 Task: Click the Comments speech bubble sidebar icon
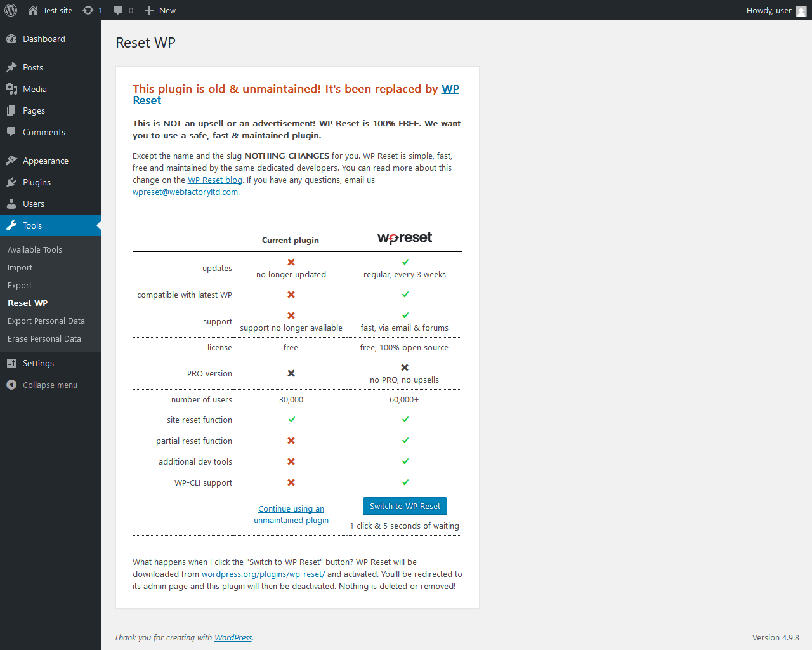point(11,132)
